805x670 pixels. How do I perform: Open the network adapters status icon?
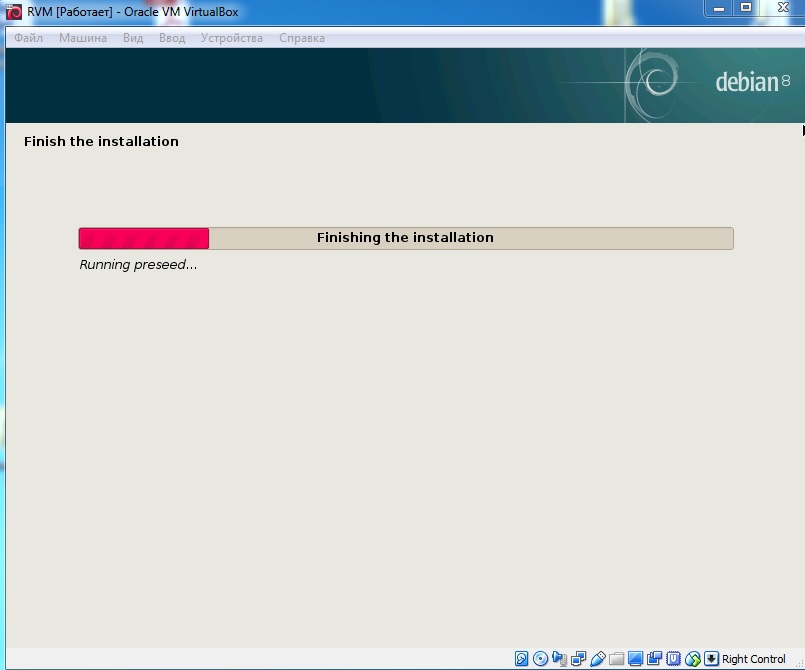579,659
